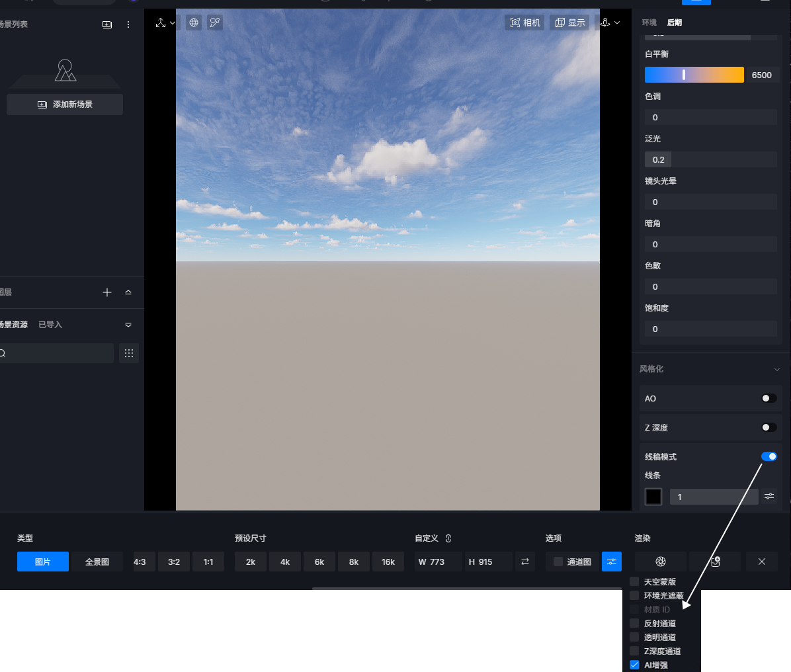Screen dimensions: 791x672
Task: Open the grid view icon beside search box
Action: click(129, 353)
